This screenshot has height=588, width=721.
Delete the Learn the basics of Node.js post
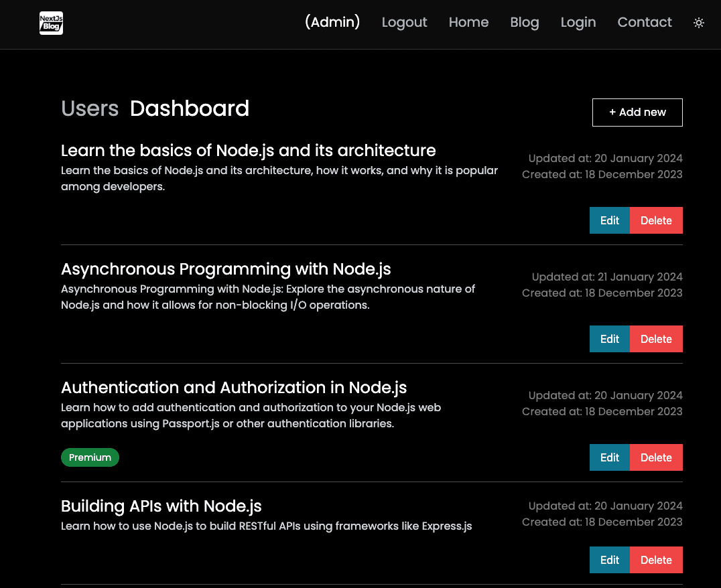(656, 220)
